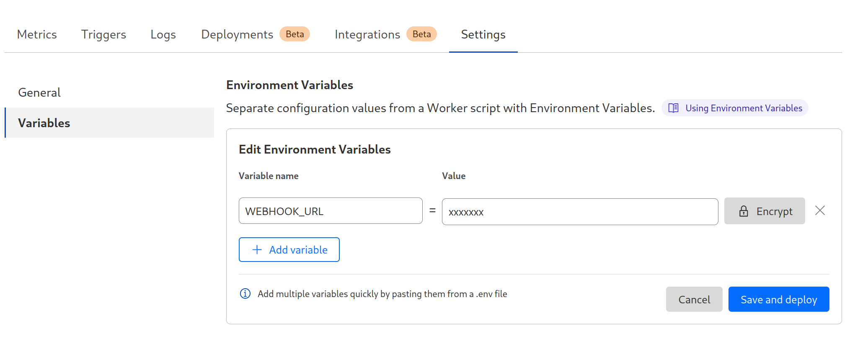Open the Metrics tab
This screenshot has width=868, height=359.
[37, 34]
